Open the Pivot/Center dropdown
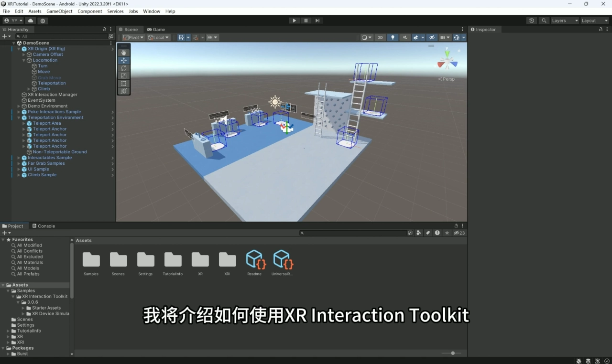Viewport: 612px width, 364px height. pos(133,37)
